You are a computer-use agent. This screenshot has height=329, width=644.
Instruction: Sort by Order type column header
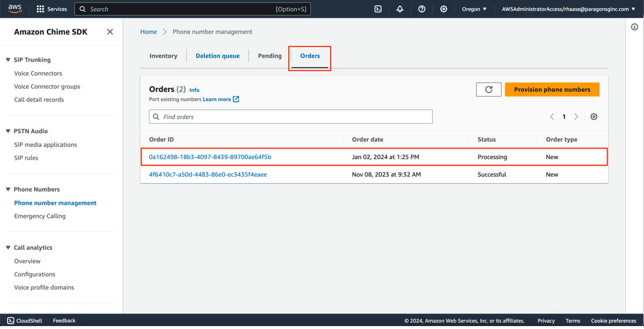tap(561, 140)
